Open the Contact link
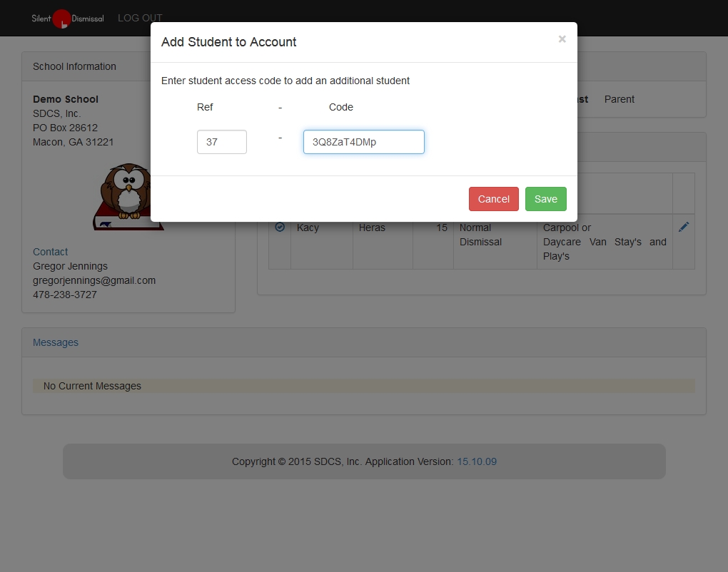728x572 pixels. click(50, 252)
